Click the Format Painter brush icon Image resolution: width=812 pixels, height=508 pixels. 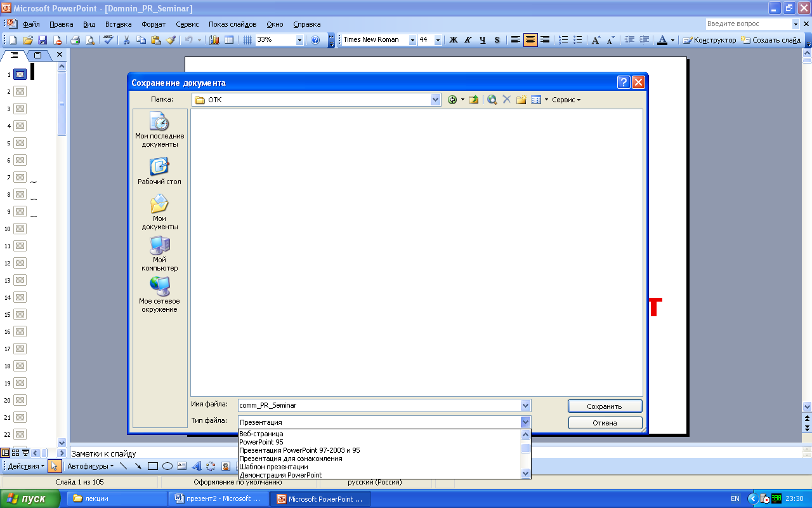click(171, 40)
